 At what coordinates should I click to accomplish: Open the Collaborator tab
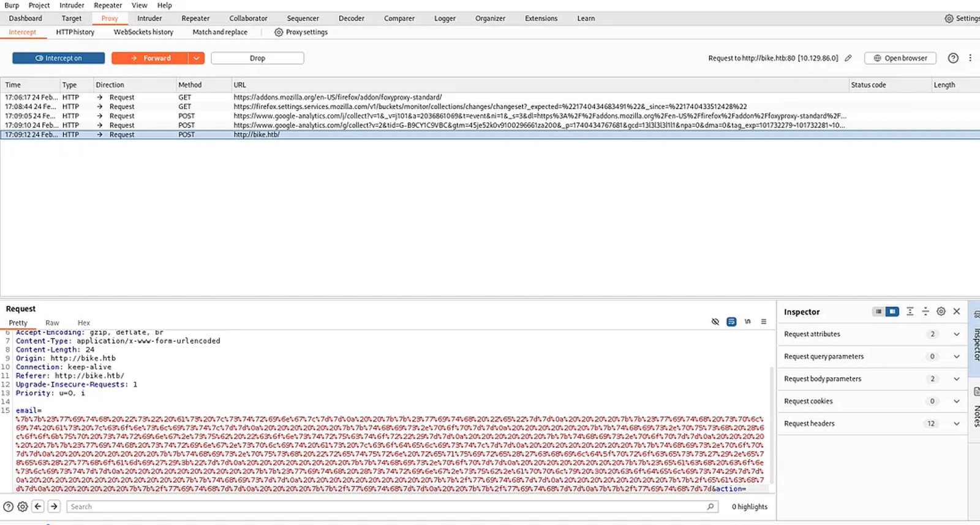(249, 18)
